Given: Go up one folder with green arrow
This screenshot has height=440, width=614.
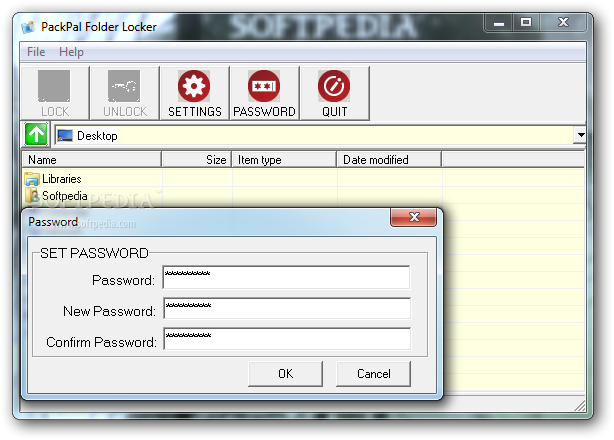Looking at the screenshot, I should pos(36,134).
